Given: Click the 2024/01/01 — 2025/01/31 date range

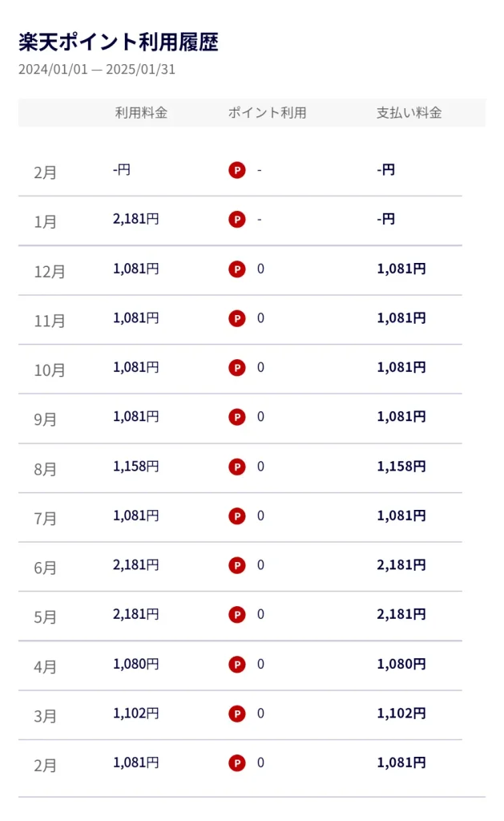Looking at the screenshot, I should (97, 70).
